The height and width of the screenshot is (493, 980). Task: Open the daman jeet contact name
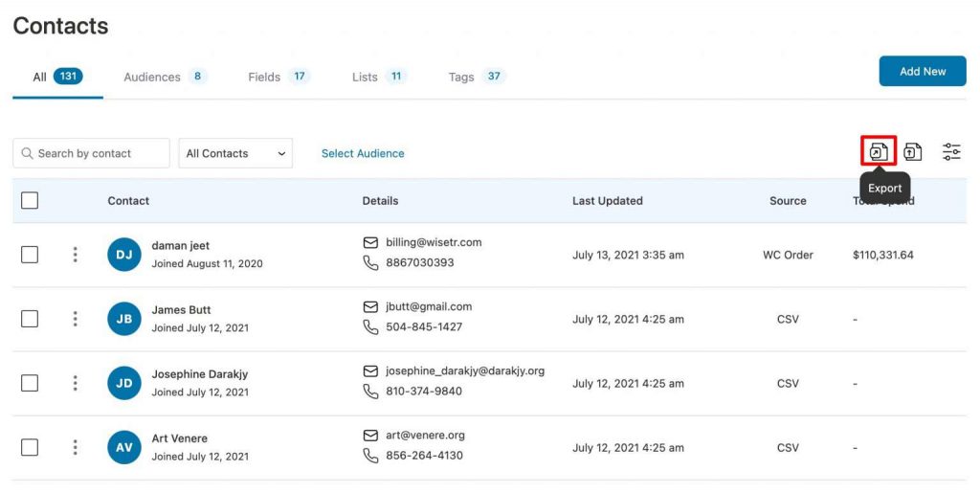pyautogui.click(x=181, y=246)
